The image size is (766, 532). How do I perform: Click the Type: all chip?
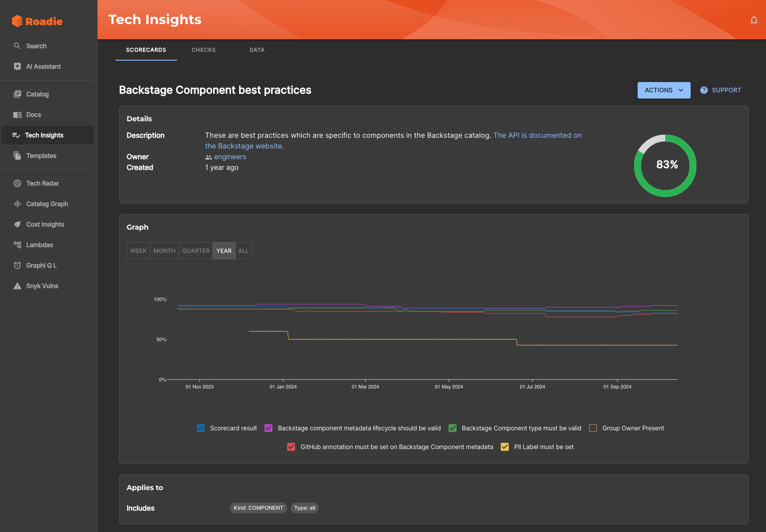coord(305,508)
